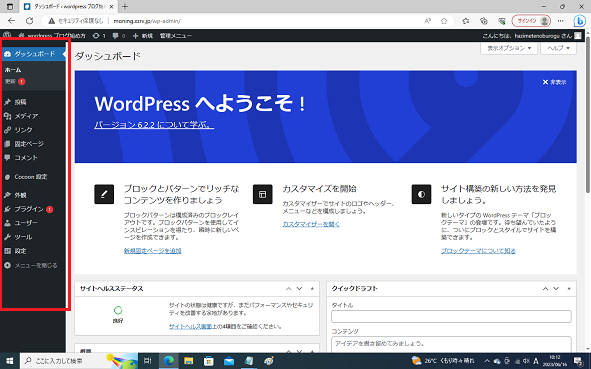Expand 表示オプション screen options
Image resolution: width=591 pixels, height=369 pixels.
tap(509, 48)
